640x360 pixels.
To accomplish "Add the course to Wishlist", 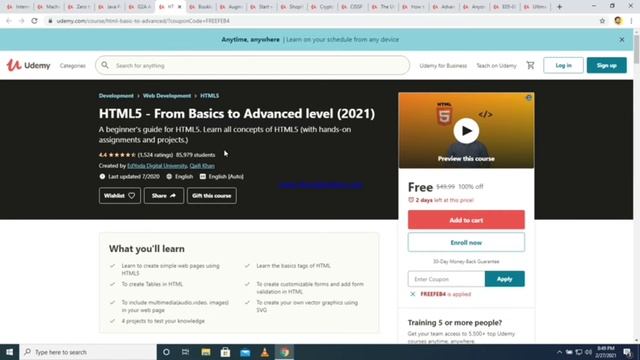I will pos(120,196).
